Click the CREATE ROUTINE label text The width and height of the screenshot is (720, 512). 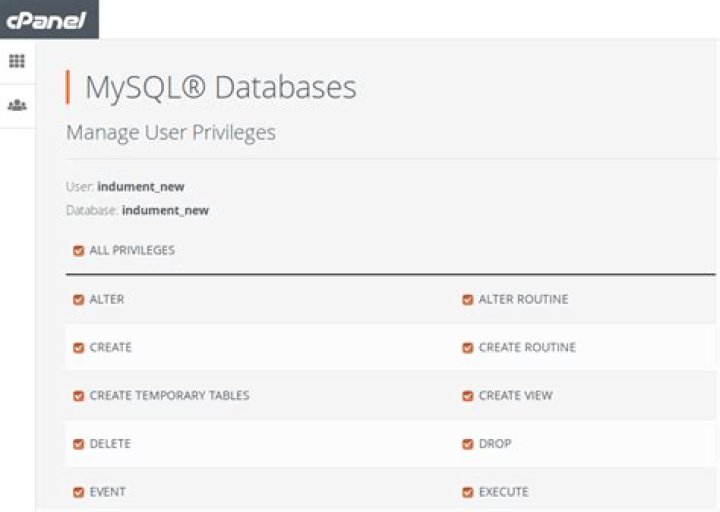527,347
